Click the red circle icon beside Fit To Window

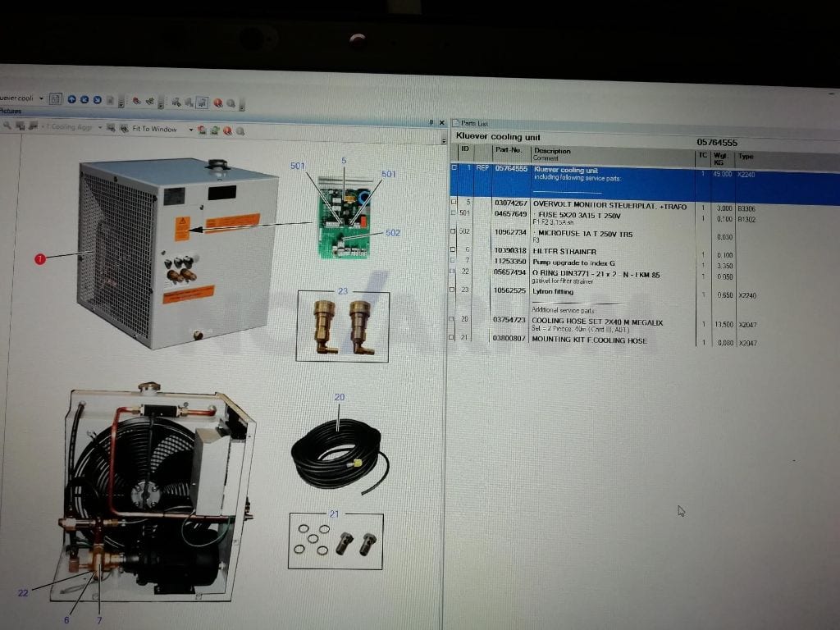coord(228,130)
